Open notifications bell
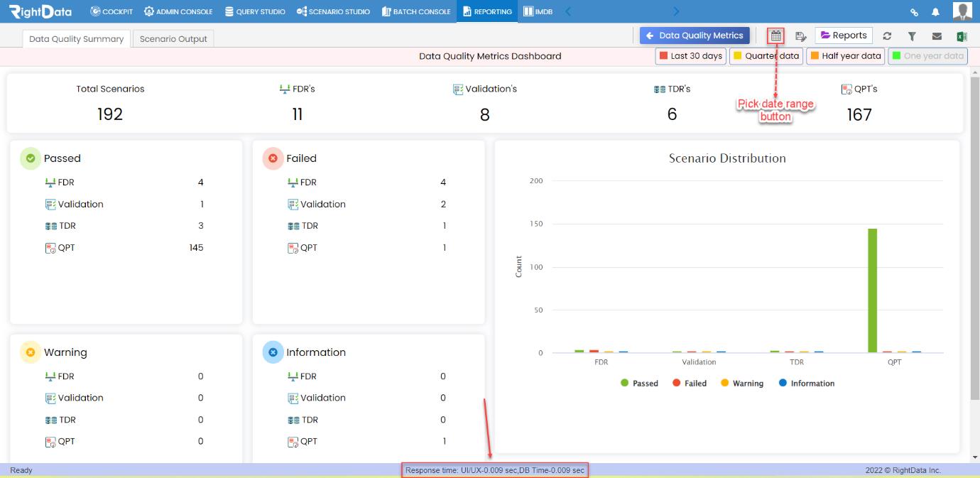Viewport: 980px width, 478px height. click(935, 12)
